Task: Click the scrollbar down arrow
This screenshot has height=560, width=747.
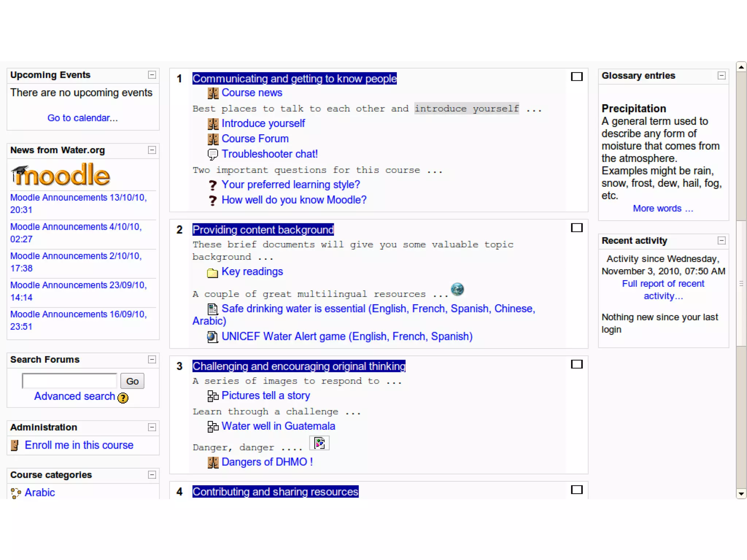Action: click(741, 494)
